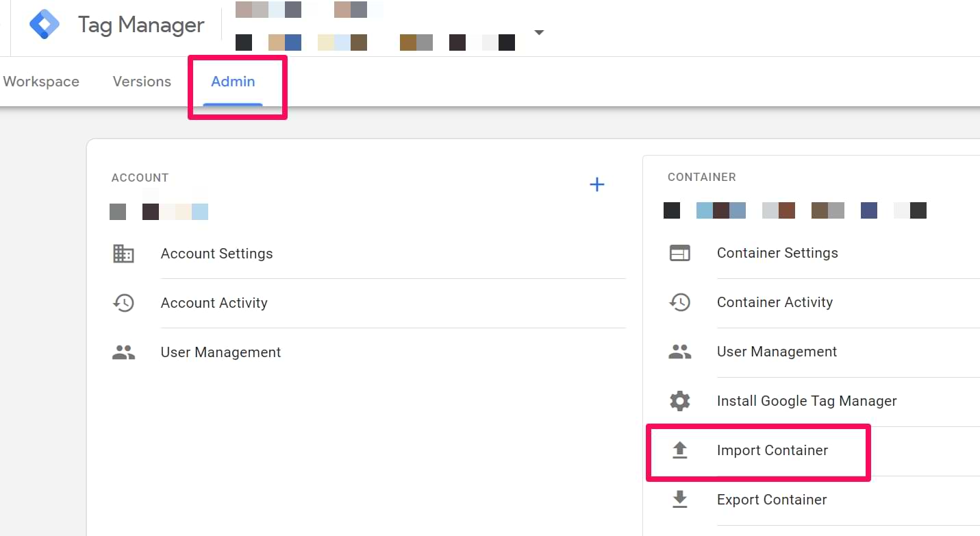Image resolution: width=980 pixels, height=536 pixels.
Task: Click the Tag Manager title text
Action: 141,25
